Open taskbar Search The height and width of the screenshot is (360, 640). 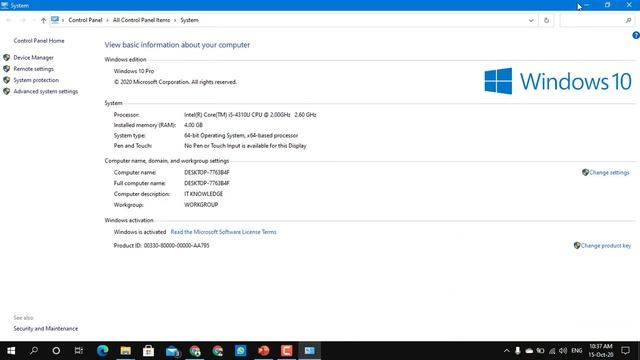(x=34, y=351)
